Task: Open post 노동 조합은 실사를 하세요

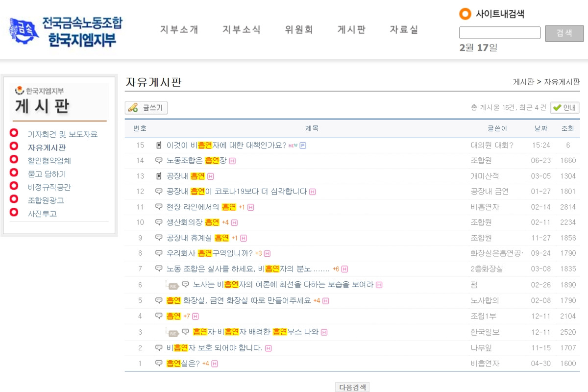Action: click(248, 269)
